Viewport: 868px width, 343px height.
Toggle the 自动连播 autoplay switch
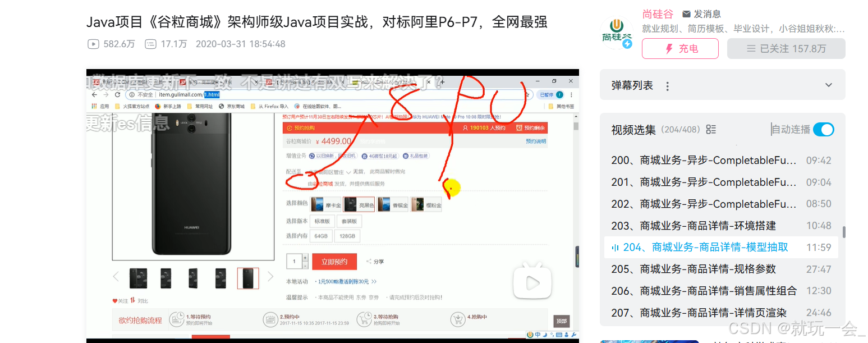823,130
